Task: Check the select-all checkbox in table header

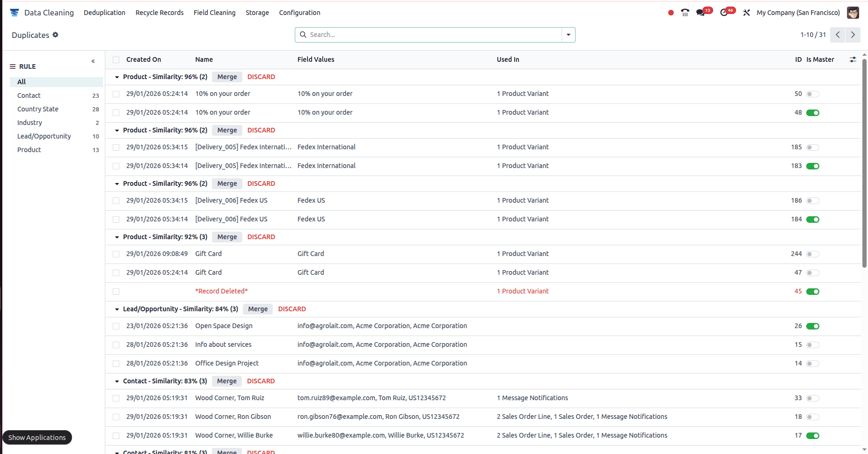Action: click(115, 60)
